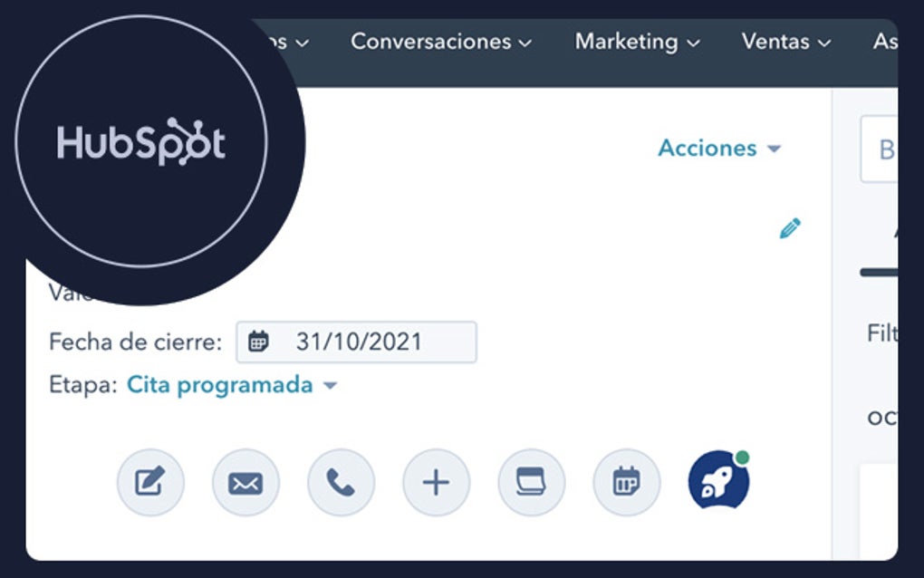Click the create note icon button
Viewport: 924px width, 578px height.
[150, 483]
